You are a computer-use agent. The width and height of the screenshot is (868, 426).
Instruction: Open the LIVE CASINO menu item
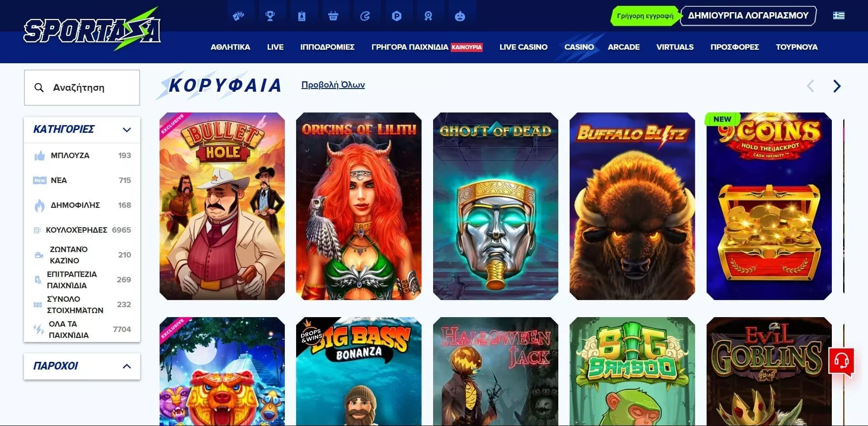tap(523, 47)
